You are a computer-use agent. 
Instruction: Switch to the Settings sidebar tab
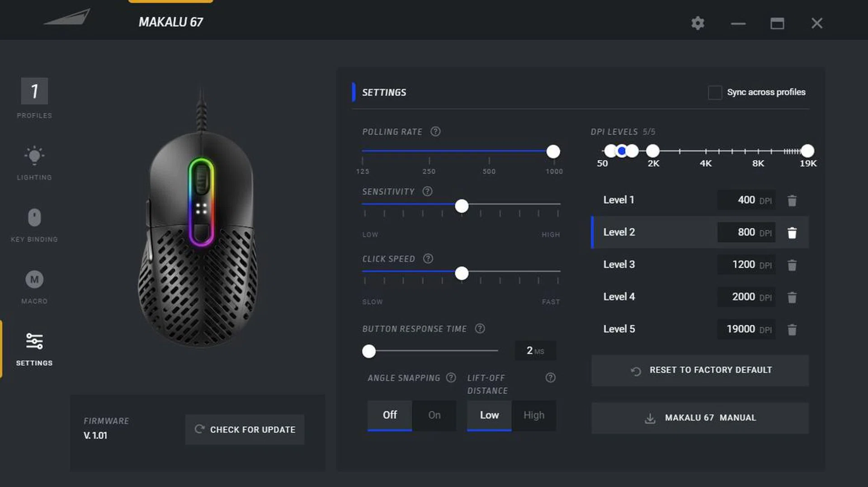click(x=34, y=349)
